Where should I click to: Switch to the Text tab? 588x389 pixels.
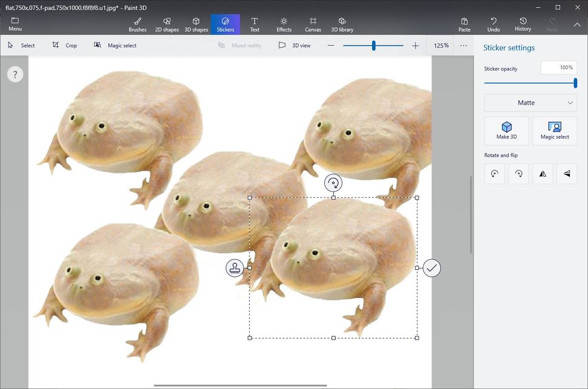point(255,24)
